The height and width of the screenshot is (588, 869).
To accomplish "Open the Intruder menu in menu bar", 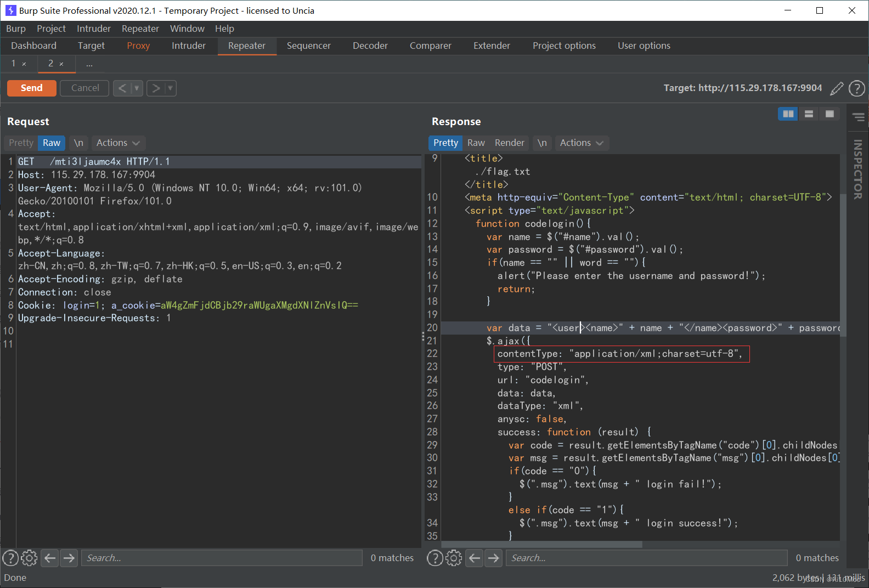I will (94, 29).
